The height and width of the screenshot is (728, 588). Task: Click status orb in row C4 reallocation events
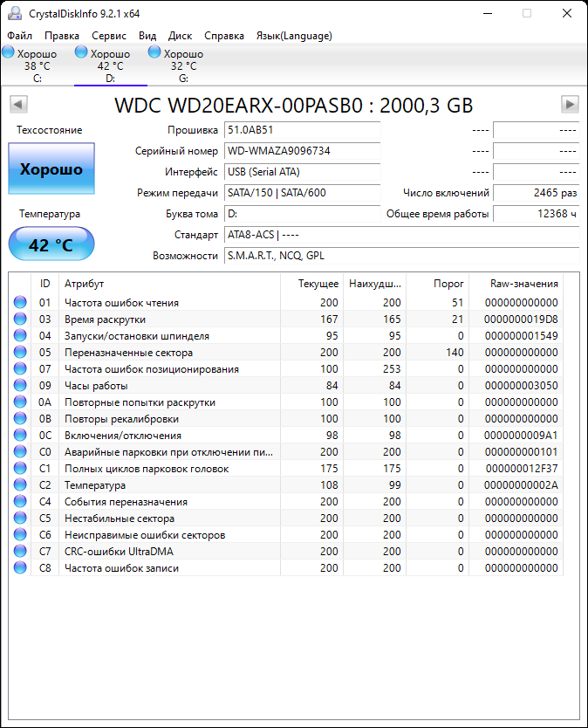(x=20, y=501)
